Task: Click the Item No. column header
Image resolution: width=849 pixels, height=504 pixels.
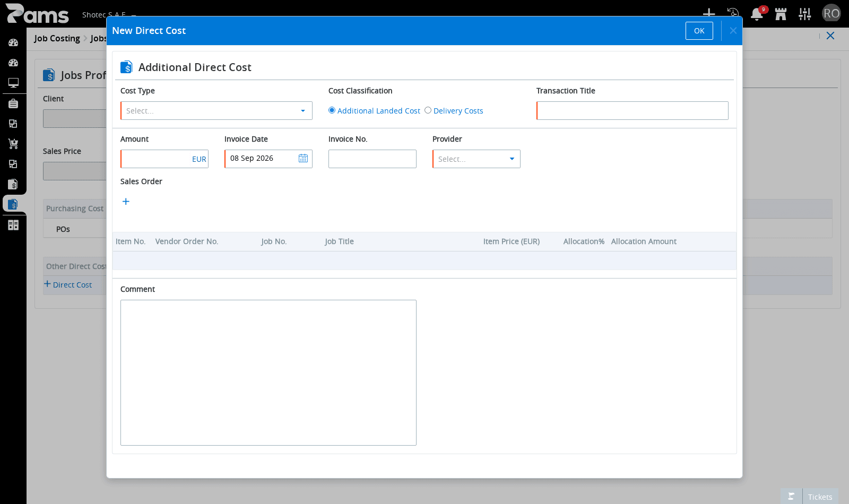Action: click(131, 241)
